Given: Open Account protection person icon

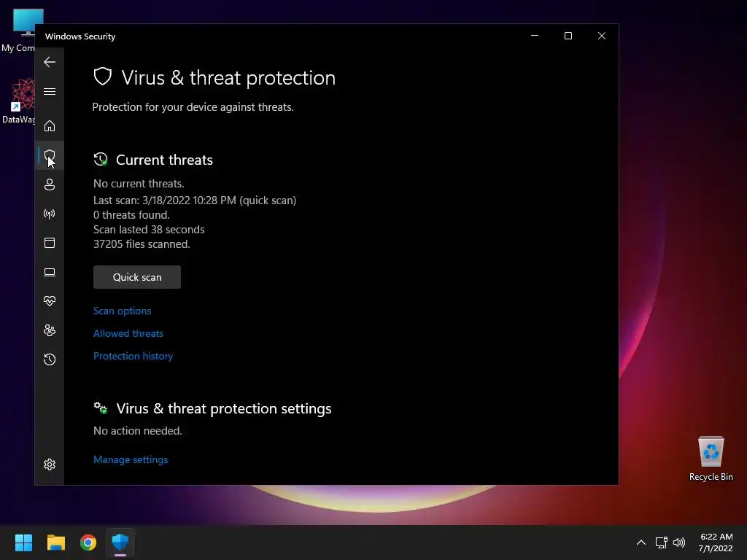Looking at the screenshot, I should [x=50, y=184].
